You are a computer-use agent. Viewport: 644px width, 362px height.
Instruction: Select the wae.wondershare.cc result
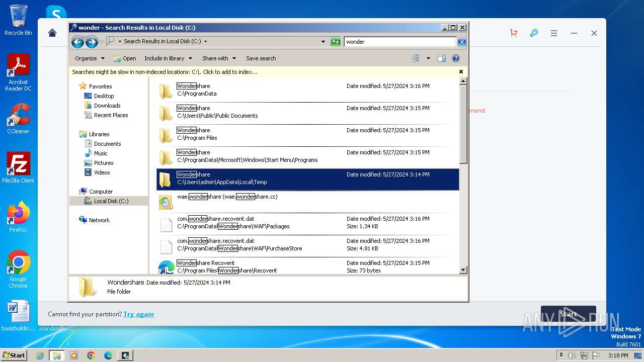pyautogui.click(x=307, y=201)
